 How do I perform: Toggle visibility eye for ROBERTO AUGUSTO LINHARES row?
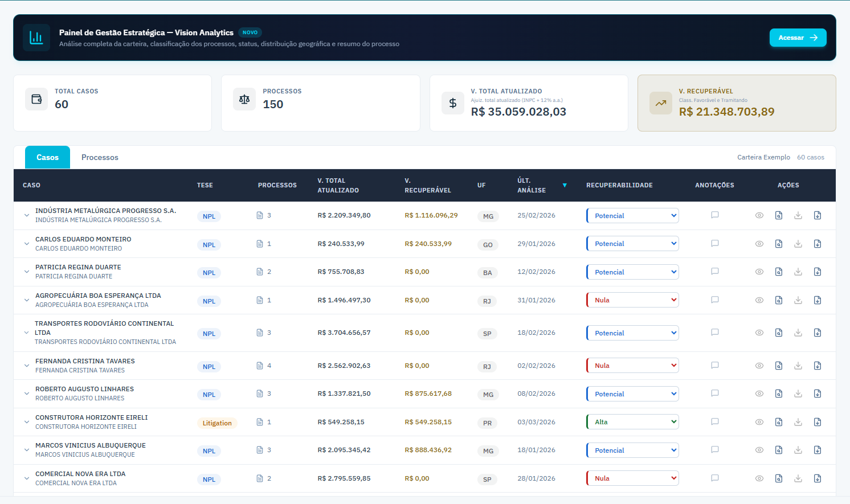759,393
